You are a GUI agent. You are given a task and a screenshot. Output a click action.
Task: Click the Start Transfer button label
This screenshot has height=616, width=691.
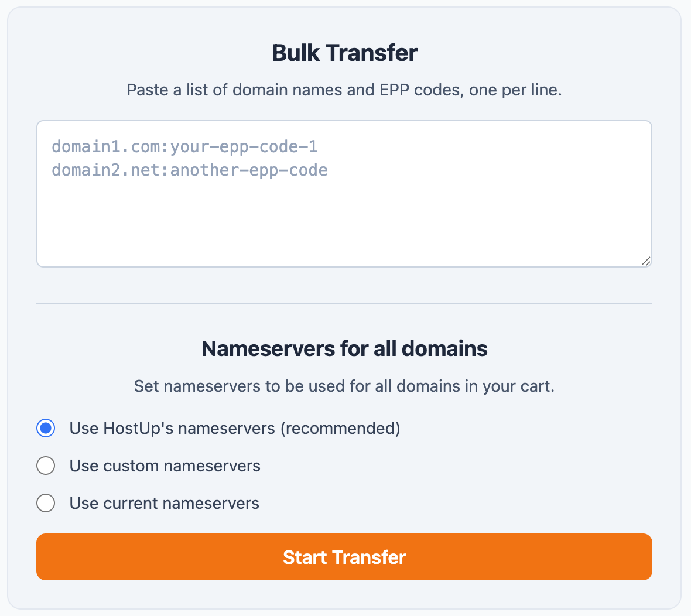click(344, 557)
